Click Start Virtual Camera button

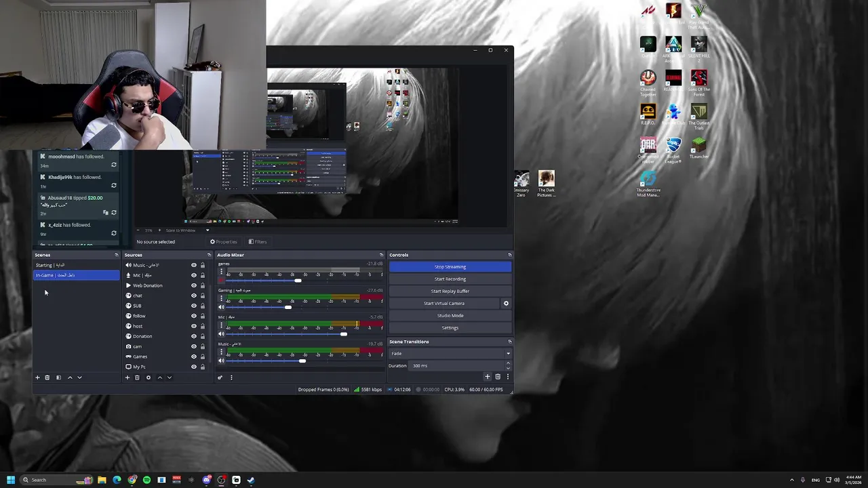click(x=444, y=303)
